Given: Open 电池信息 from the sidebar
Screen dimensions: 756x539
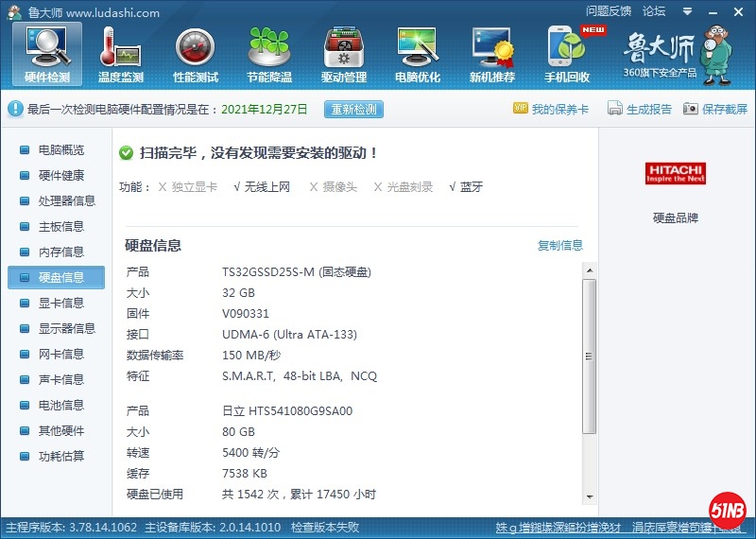Looking at the screenshot, I should click(60, 406).
